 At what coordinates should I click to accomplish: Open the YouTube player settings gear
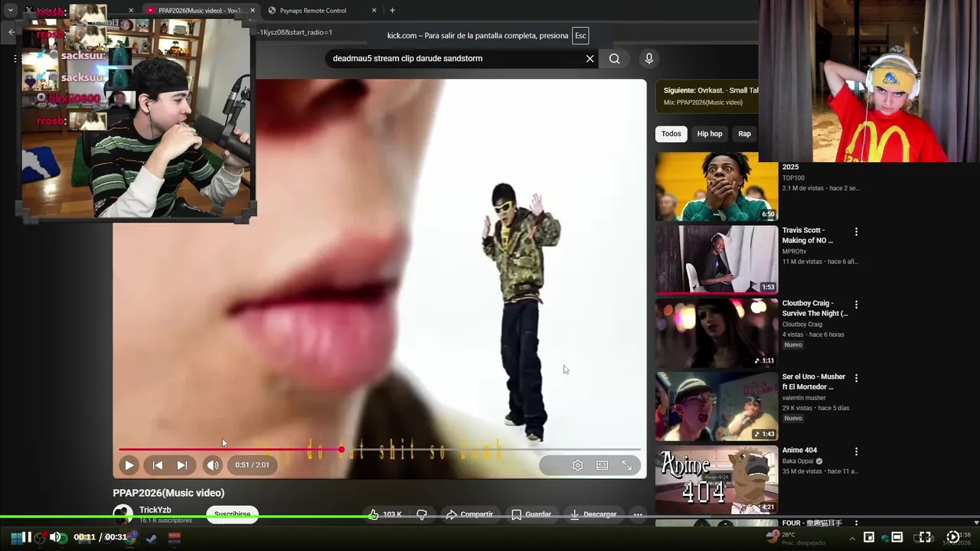577,465
